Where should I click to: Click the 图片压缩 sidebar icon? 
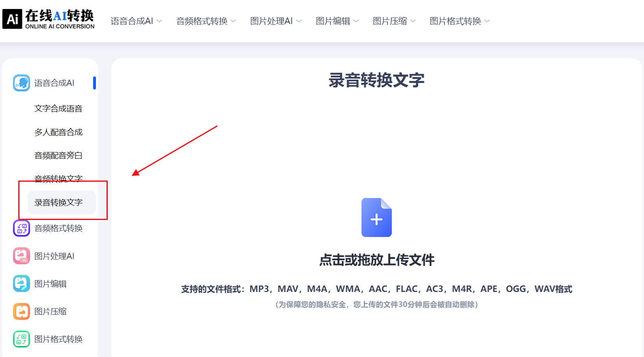[22, 311]
